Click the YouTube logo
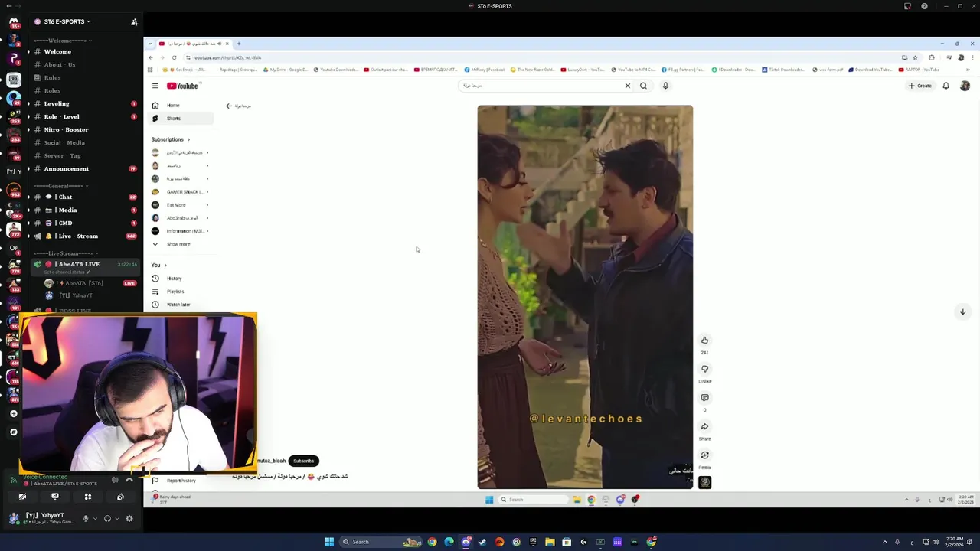This screenshot has width=980, height=551. coord(182,86)
